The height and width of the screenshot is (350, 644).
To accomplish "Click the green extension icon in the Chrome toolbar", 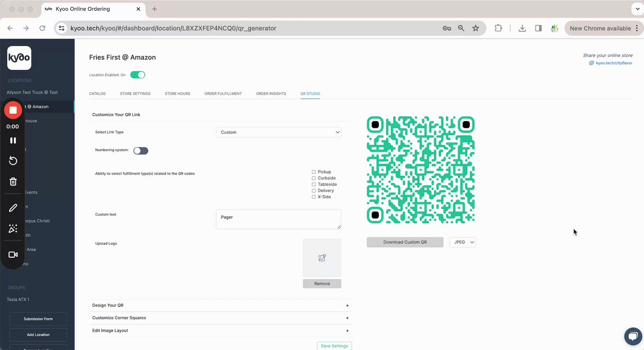I will [x=554, y=28].
